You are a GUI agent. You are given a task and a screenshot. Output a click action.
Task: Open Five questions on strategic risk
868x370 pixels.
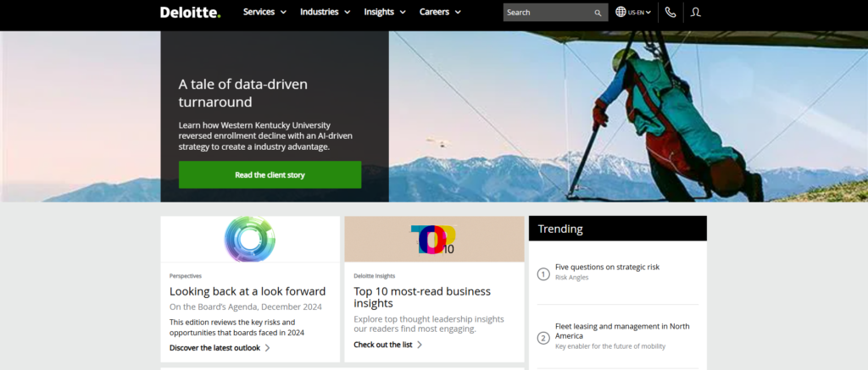click(607, 268)
